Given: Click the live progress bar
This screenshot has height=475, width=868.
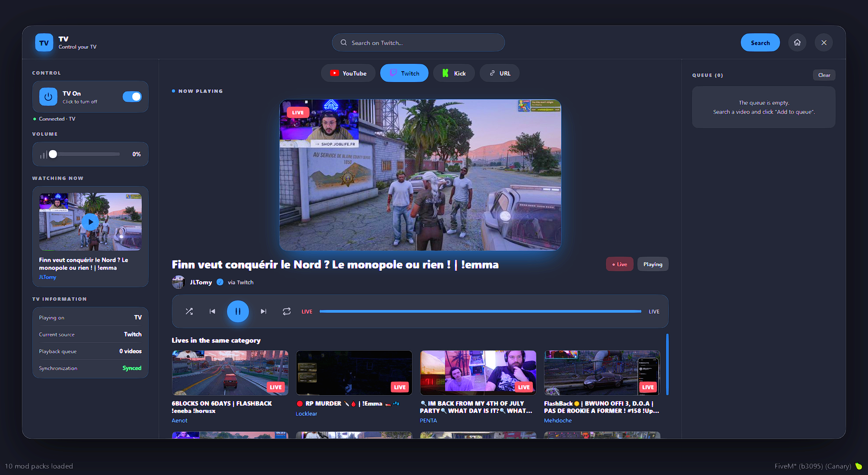Looking at the screenshot, I should [480, 311].
